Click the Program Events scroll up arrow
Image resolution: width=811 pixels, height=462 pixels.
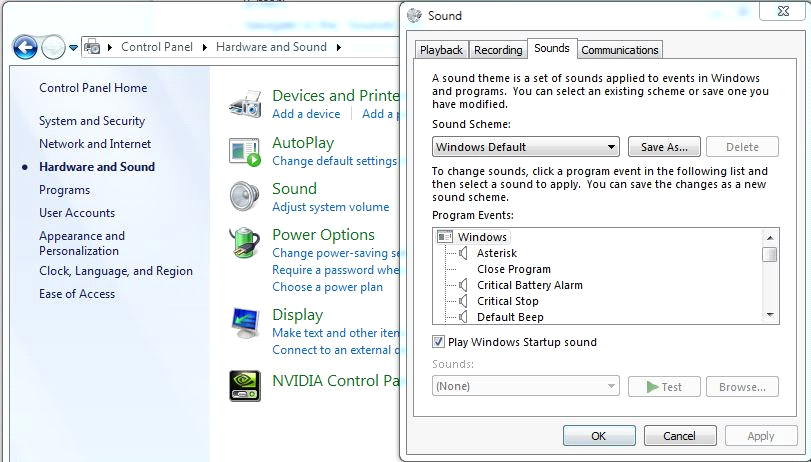point(770,237)
